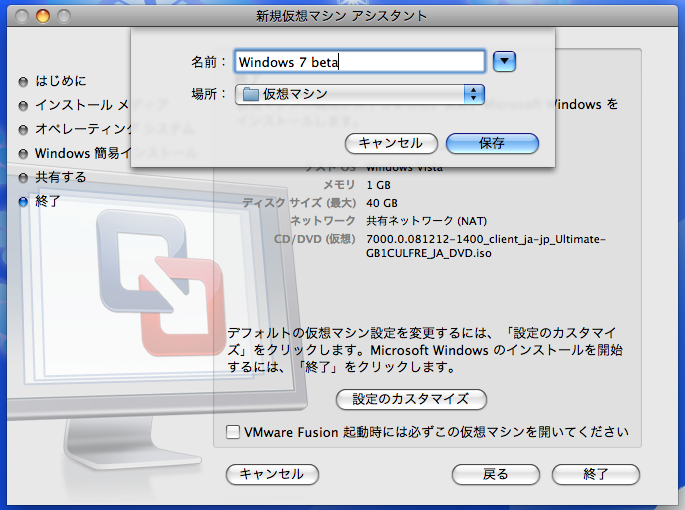Click the ディスク サイズ (最大) label

point(299,203)
